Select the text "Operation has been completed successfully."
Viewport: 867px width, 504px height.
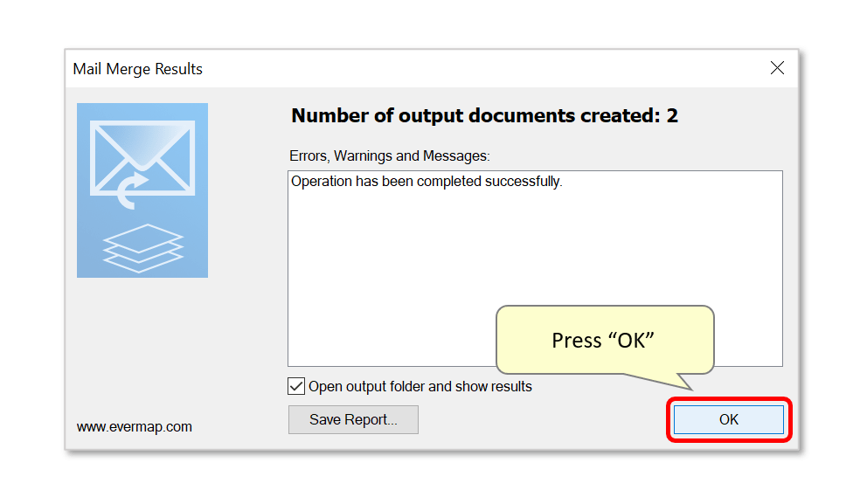427,182
